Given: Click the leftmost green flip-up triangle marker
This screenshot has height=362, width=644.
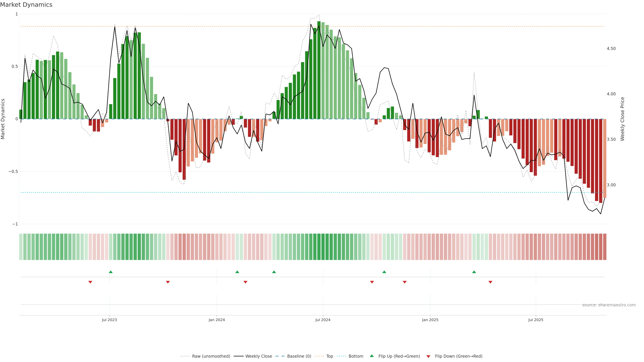Looking at the screenshot, I should 111,272.
